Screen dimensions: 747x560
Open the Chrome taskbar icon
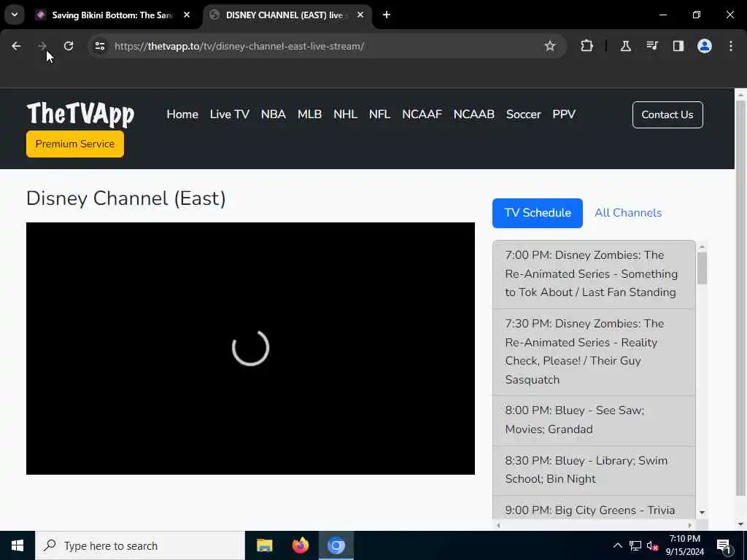point(336,545)
